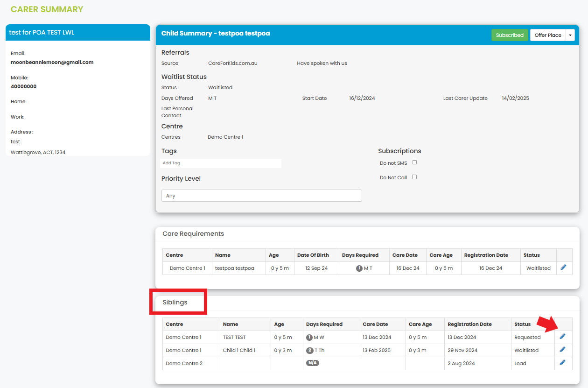
Task: Click the Offer Place button
Action: point(548,35)
